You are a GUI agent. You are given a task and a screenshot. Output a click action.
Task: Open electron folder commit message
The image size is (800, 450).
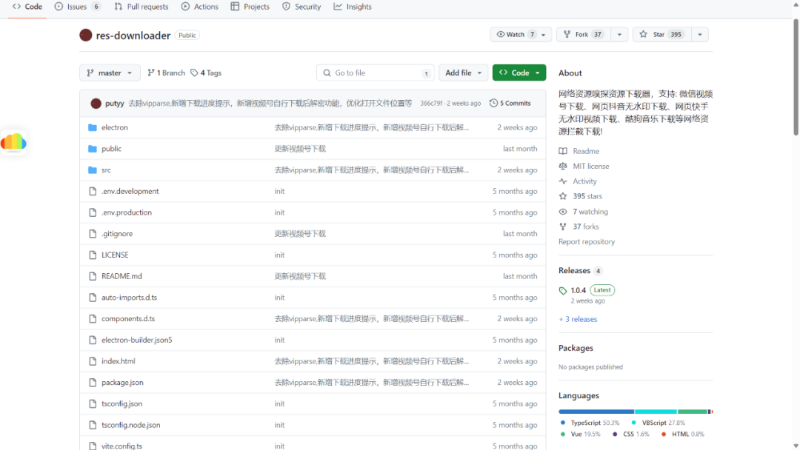(371, 128)
